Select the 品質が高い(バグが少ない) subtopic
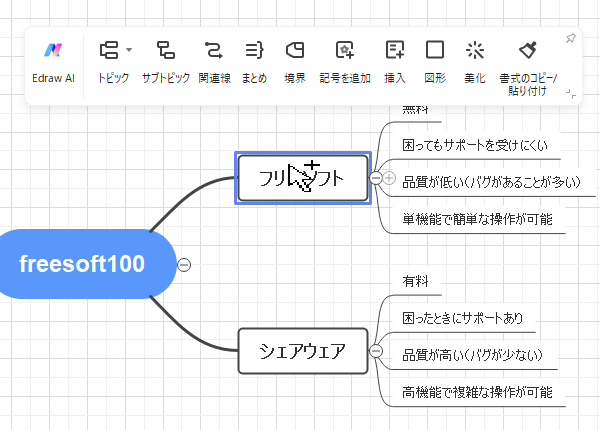 point(473,355)
